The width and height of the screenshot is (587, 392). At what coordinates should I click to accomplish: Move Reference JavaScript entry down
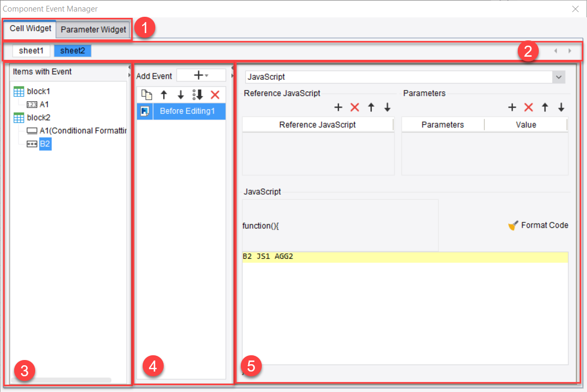click(x=388, y=108)
